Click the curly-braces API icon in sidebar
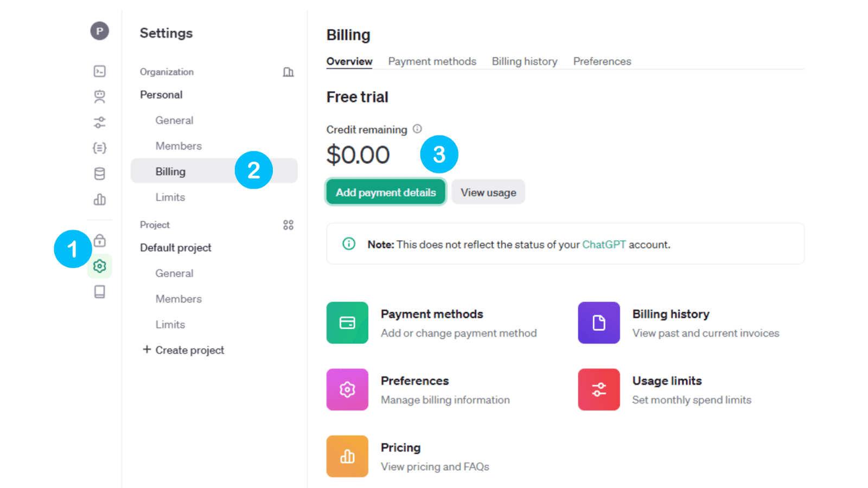 point(99,148)
